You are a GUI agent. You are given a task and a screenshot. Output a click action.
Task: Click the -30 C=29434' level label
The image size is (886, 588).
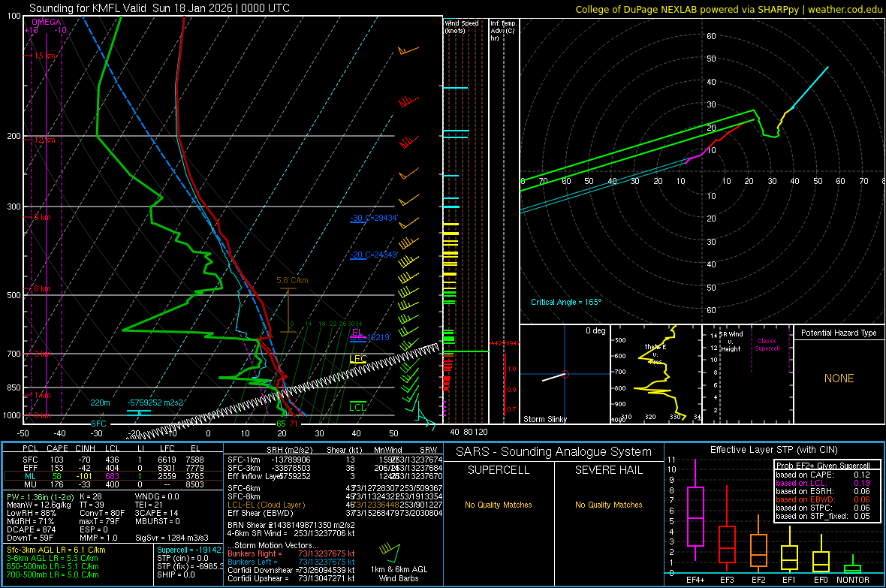(x=374, y=218)
